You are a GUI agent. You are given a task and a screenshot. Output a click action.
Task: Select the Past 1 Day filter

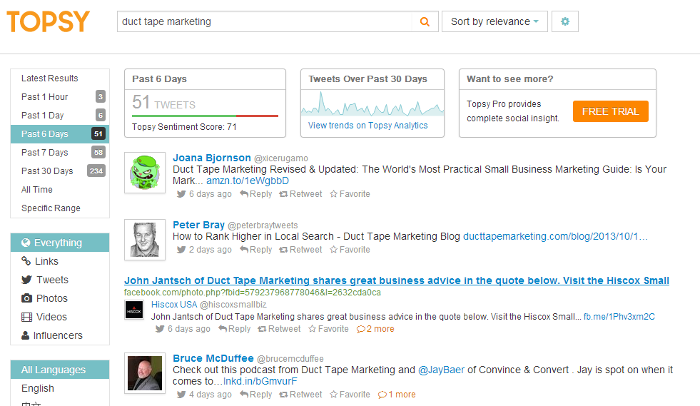click(60, 115)
